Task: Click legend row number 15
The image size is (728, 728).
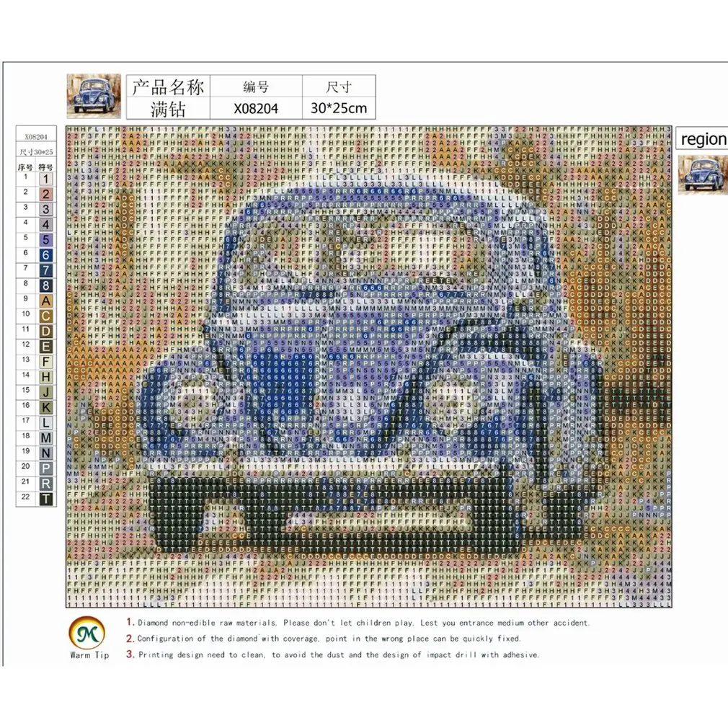Action: coord(25,390)
